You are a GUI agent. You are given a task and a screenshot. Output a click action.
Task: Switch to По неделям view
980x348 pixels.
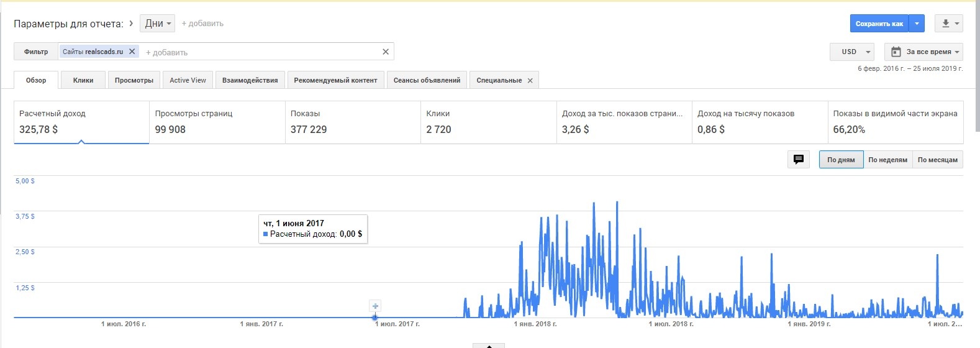point(887,160)
